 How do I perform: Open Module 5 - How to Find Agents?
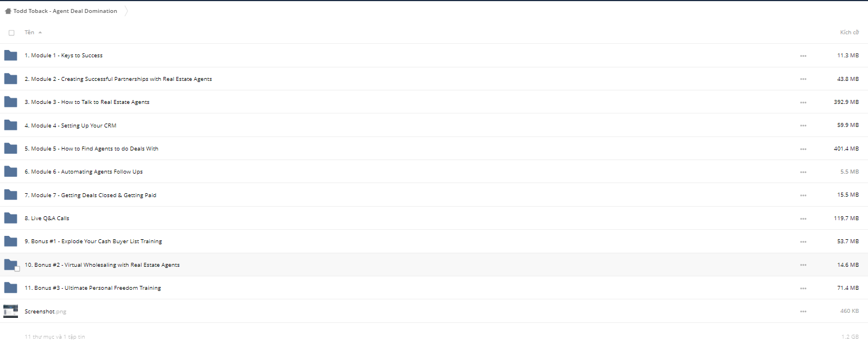[92, 149]
